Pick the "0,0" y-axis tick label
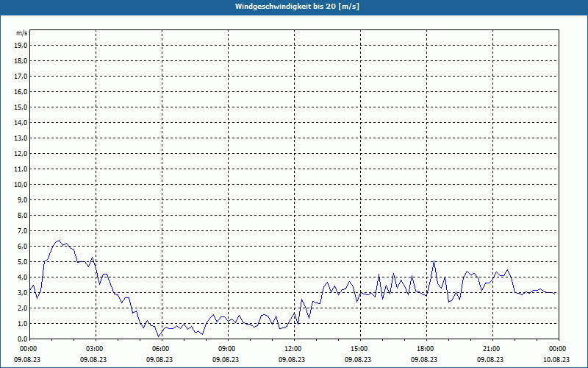 pos(23,339)
